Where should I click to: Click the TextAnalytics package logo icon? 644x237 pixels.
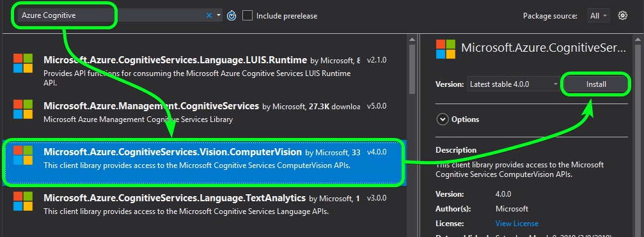23,201
